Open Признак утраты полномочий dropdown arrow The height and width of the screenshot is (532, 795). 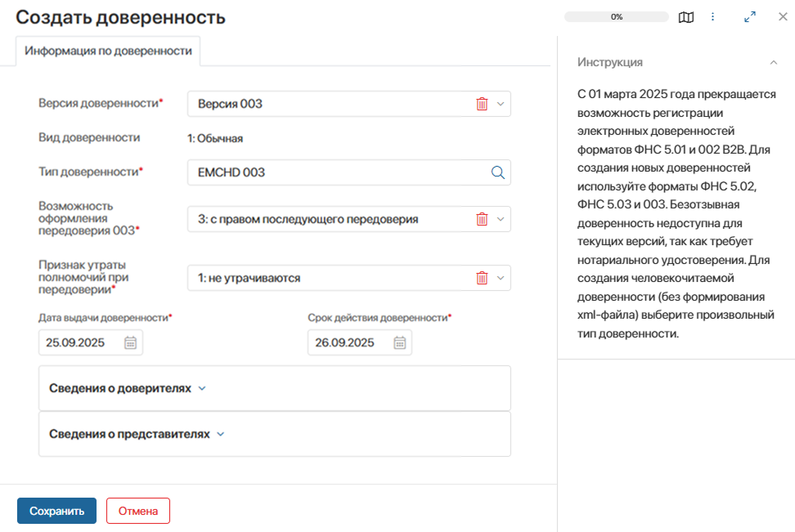501,278
